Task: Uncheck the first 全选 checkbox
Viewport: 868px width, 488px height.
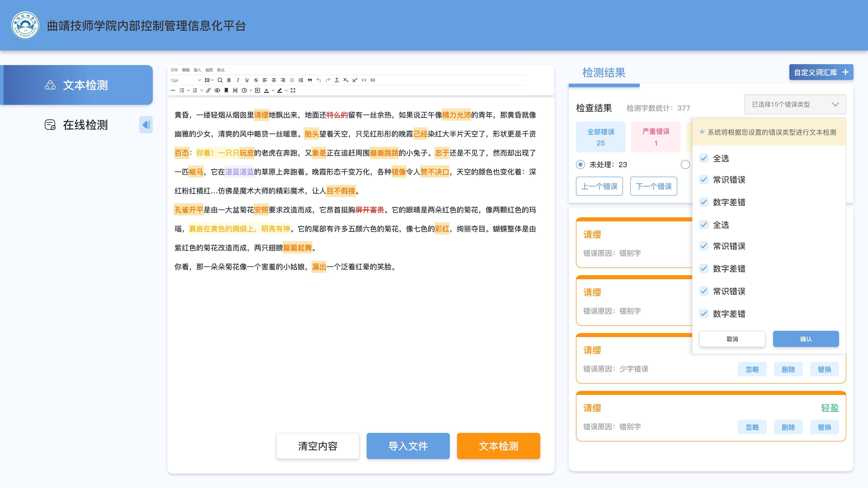Action: [704, 158]
